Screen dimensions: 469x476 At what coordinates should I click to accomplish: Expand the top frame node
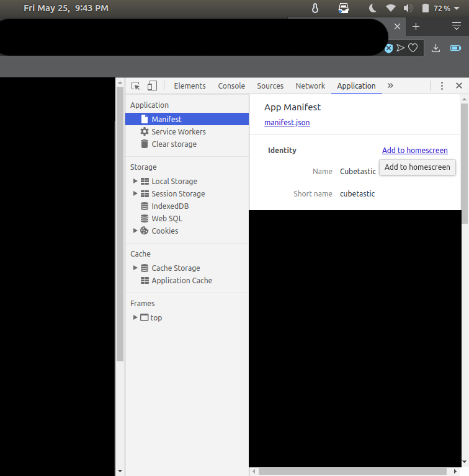135,317
